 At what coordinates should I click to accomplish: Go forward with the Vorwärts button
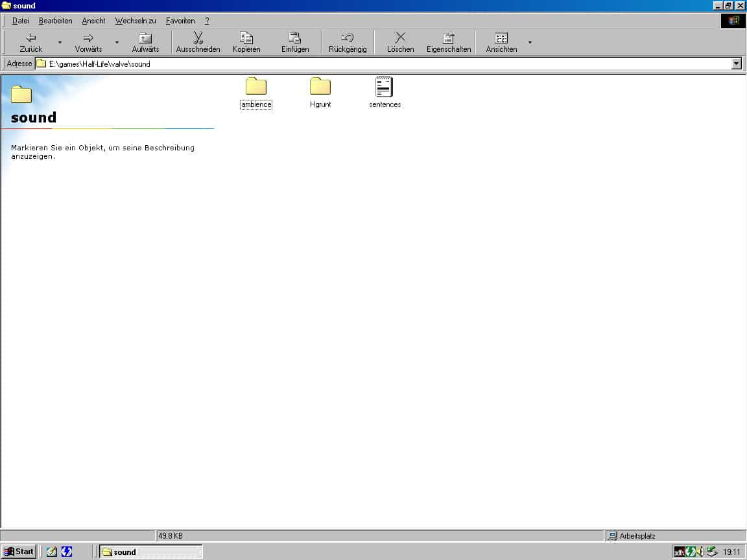click(88, 42)
